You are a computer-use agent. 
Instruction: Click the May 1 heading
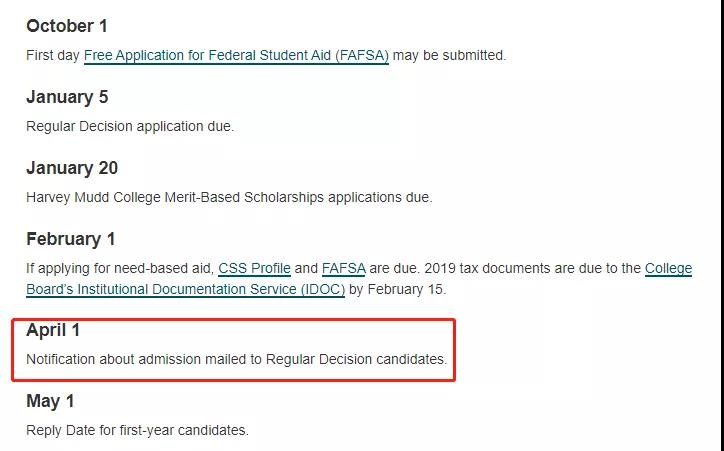pos(50,401)
